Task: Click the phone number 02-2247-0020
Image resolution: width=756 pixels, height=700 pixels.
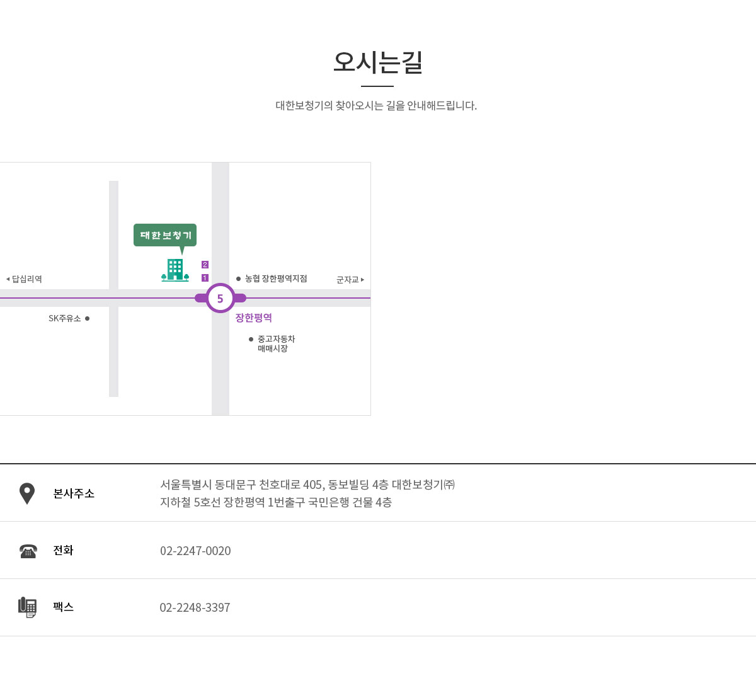Action: (x=195, y=551)
